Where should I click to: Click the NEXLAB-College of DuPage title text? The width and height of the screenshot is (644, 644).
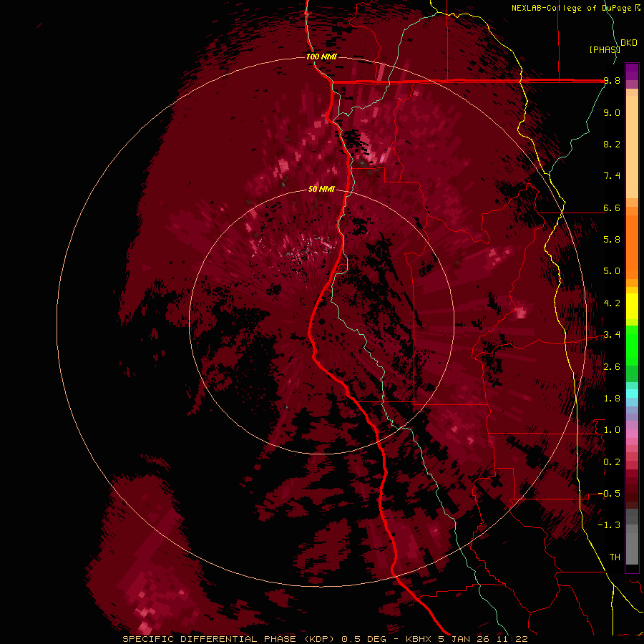(x=576, y=8)
